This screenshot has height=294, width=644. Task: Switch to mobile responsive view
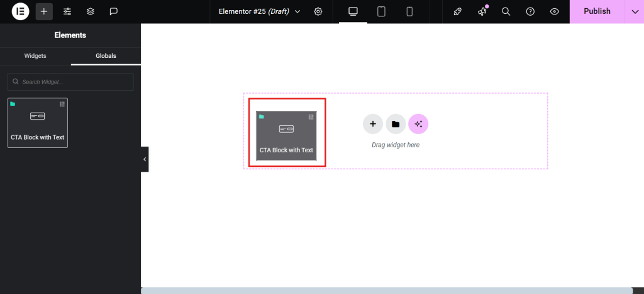409,11
